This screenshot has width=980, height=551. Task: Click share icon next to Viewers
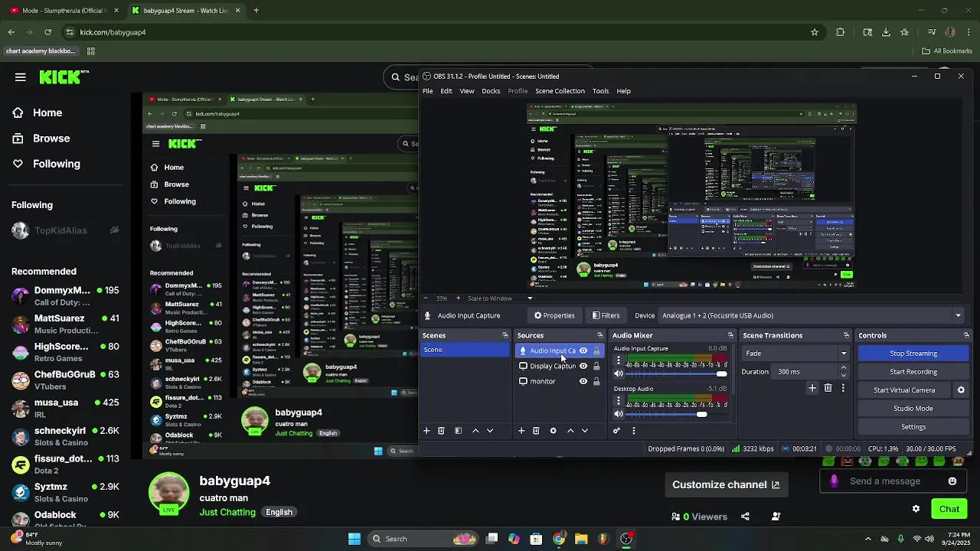coord(745,517)
